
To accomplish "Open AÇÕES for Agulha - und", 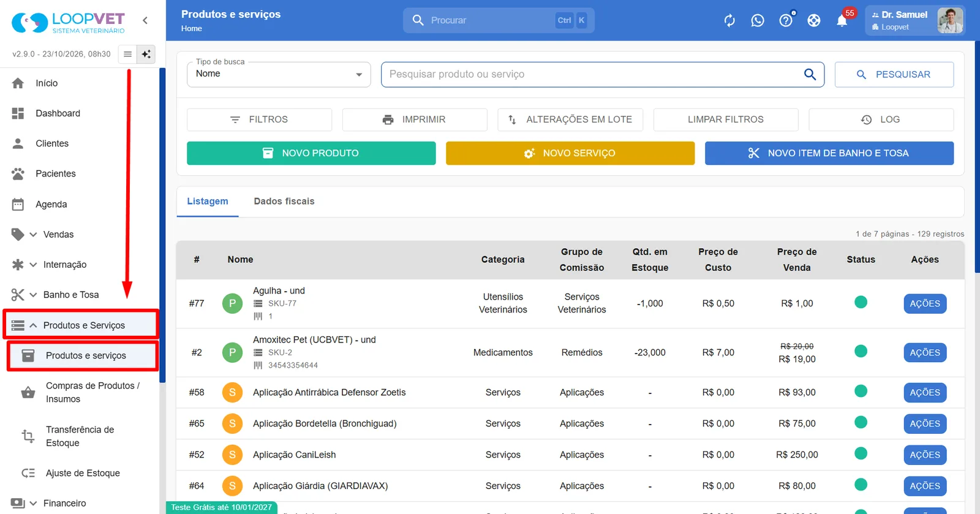I will 925,304.
